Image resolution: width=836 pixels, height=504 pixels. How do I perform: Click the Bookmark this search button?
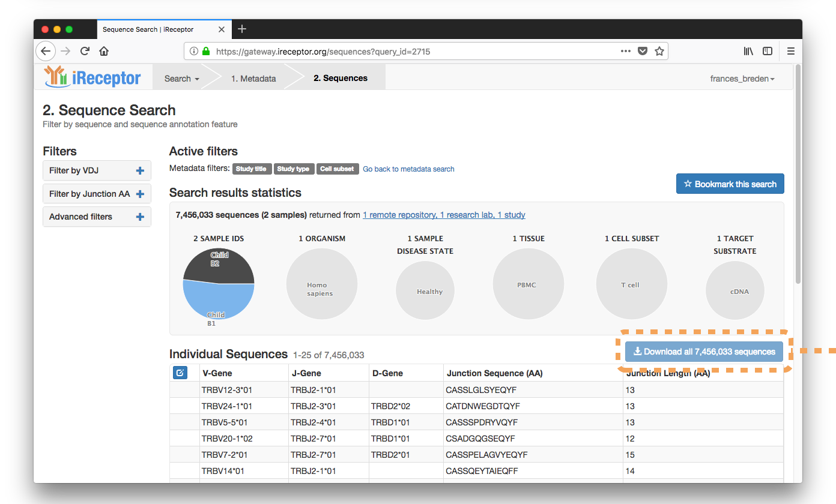click(730, 184)
